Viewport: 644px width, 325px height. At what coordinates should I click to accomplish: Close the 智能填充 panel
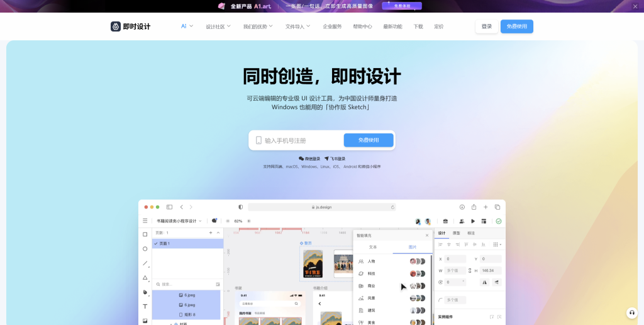click(x=427, y=236)
